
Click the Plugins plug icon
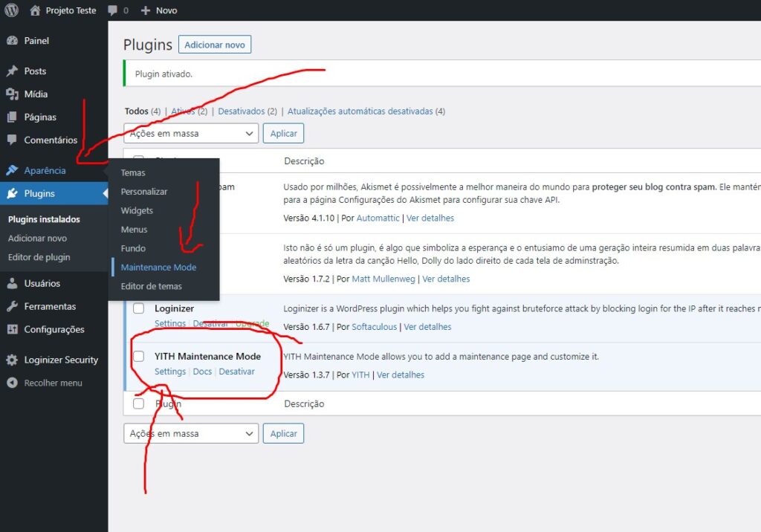tap(12, 193)
